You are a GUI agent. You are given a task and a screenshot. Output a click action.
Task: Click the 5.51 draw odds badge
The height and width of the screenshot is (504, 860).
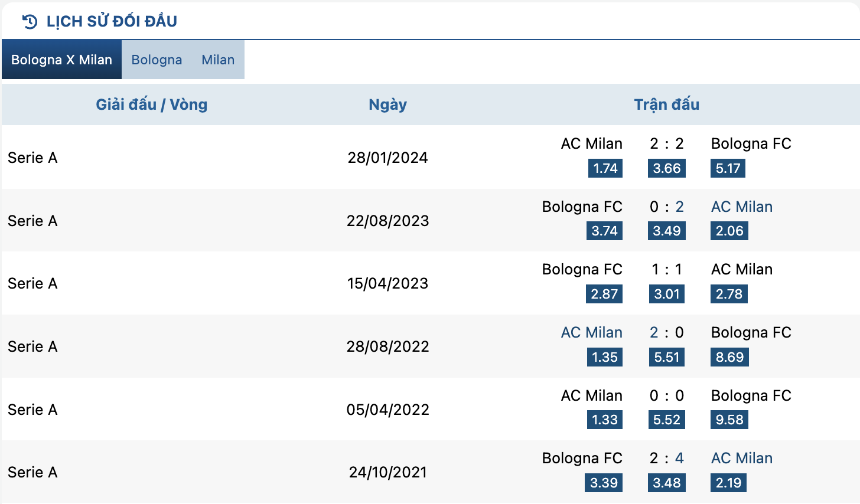point(667,357)
